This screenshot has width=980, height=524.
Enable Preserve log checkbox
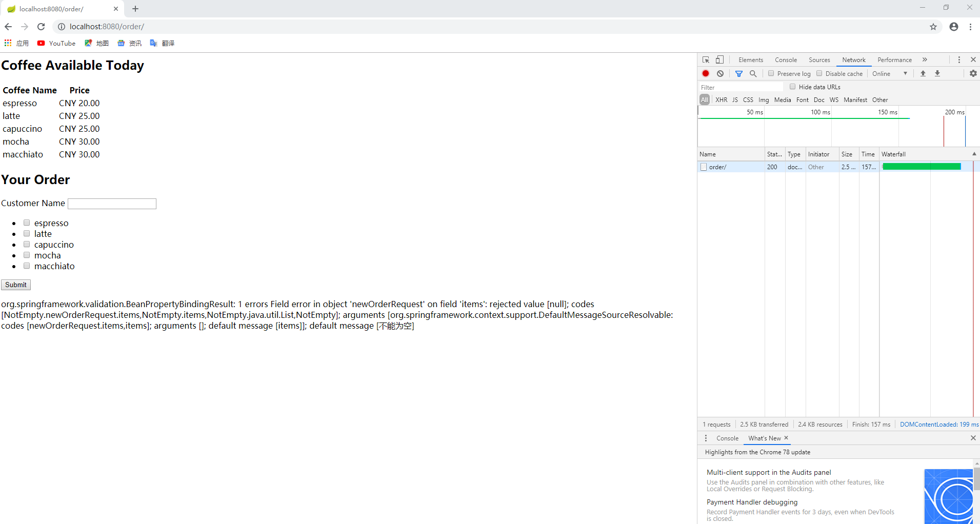tap(771, 73)
